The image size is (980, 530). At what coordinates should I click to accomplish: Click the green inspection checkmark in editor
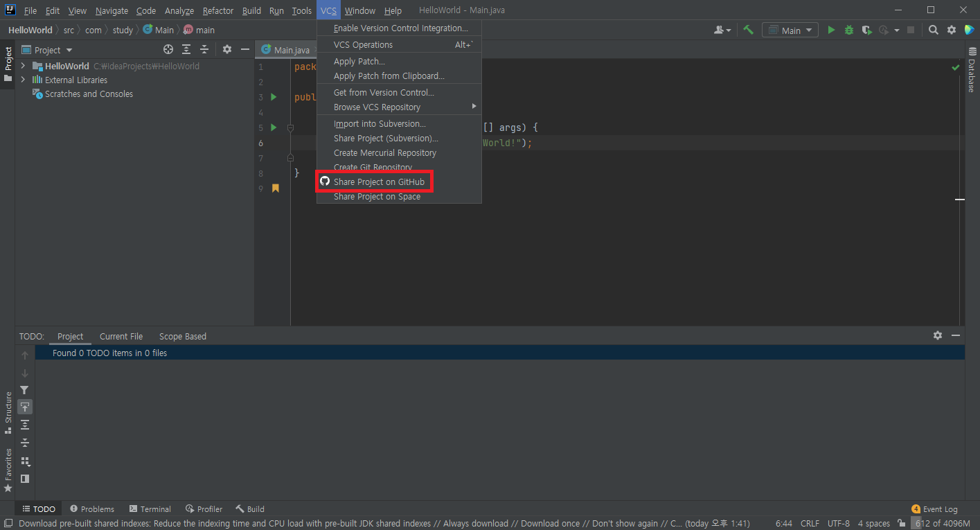coord(956,67)
